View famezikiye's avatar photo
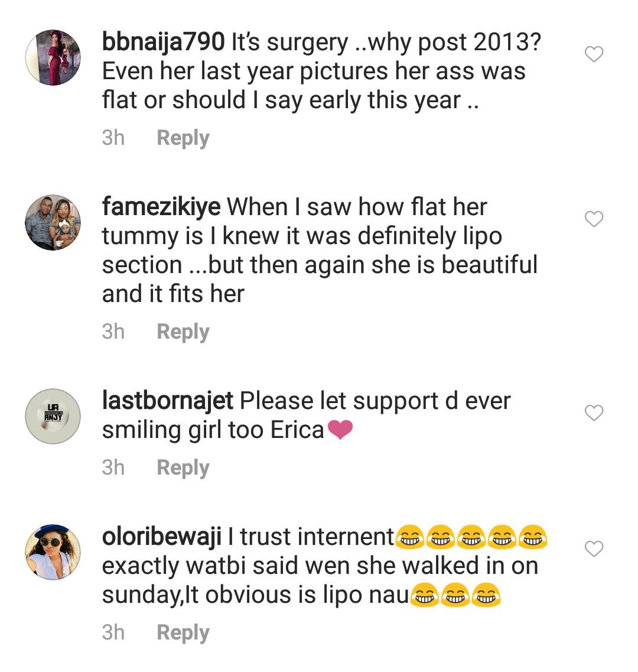Screen dimensions: 638x672 (x=53, y=222)
